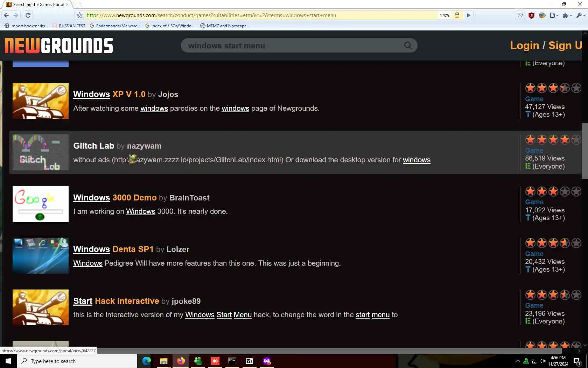Open RUSSIAN TEST bookmark

click(69, 26)
